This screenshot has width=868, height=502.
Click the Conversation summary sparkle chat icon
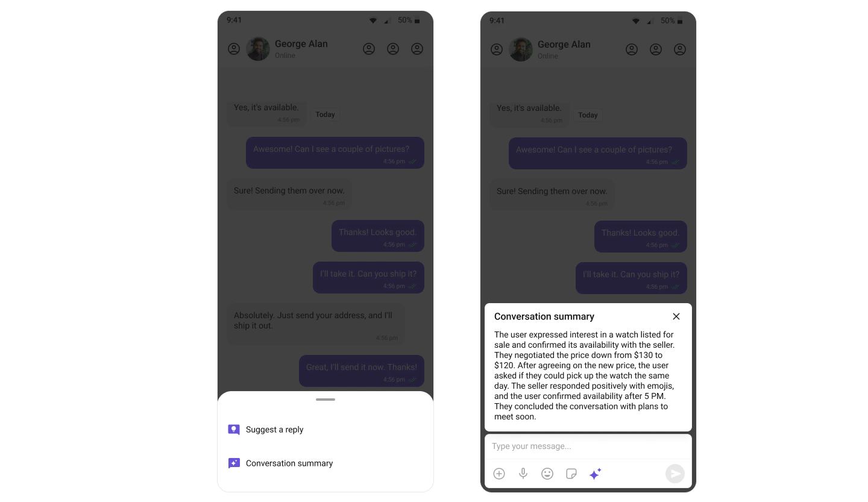click(x=234, y=463)
